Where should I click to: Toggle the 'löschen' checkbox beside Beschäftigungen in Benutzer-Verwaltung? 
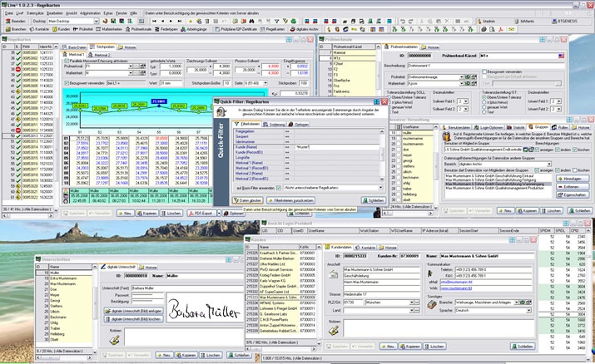[575, 150]
